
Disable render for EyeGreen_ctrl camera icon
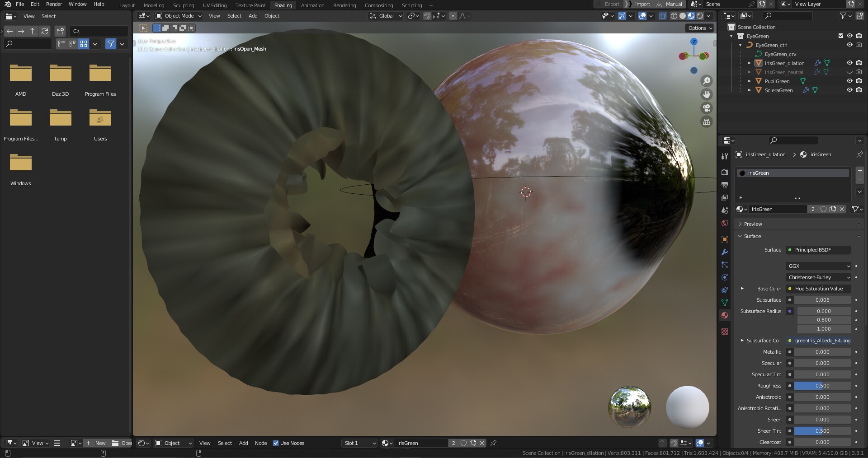[859, 45]
